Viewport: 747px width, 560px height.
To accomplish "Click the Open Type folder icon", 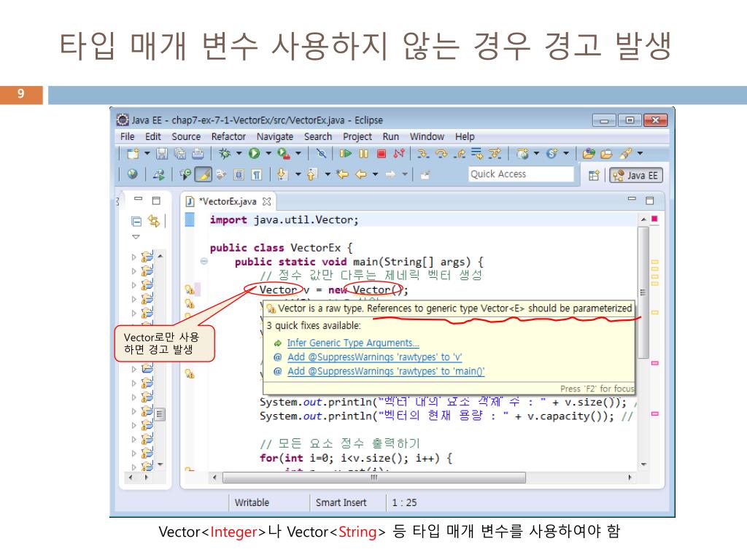I will coord(589,153).
